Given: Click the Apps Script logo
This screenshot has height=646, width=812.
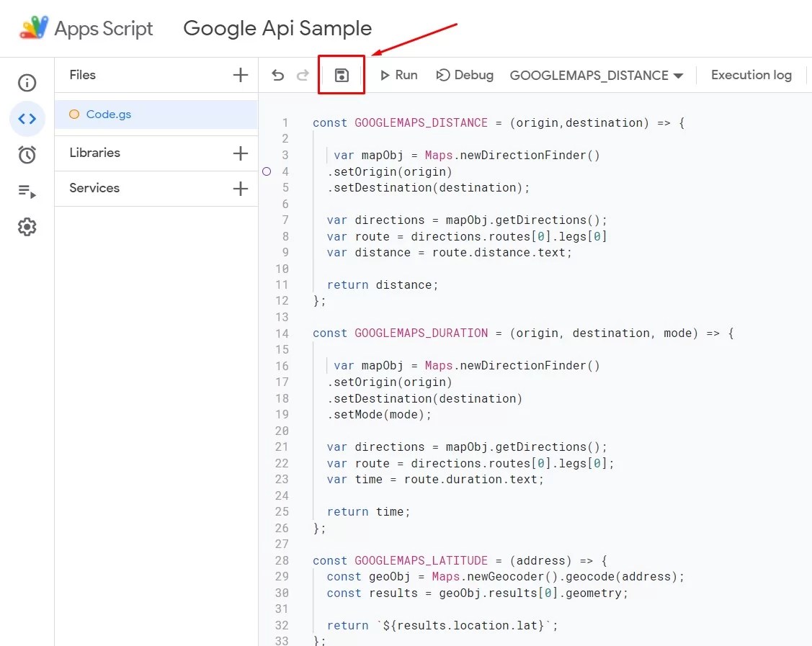Looking at the screenshot, I should pyautogui.click(x=34, y=27).
